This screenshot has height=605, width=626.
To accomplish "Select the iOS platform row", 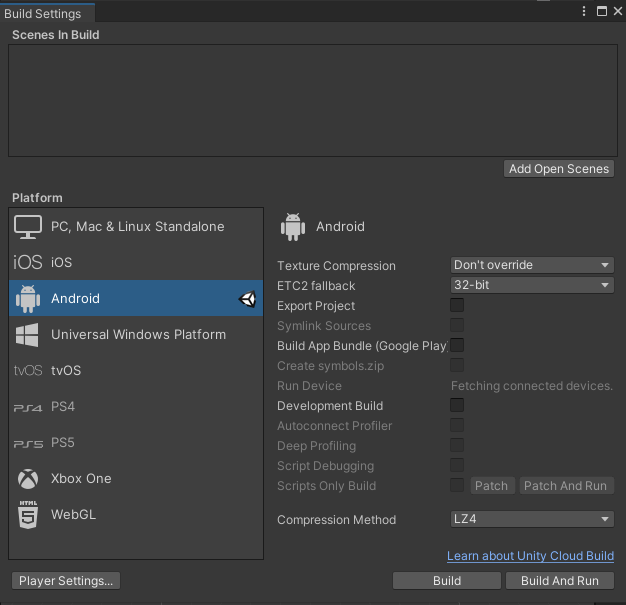I will pyautogui.click(x=136, y=262).
